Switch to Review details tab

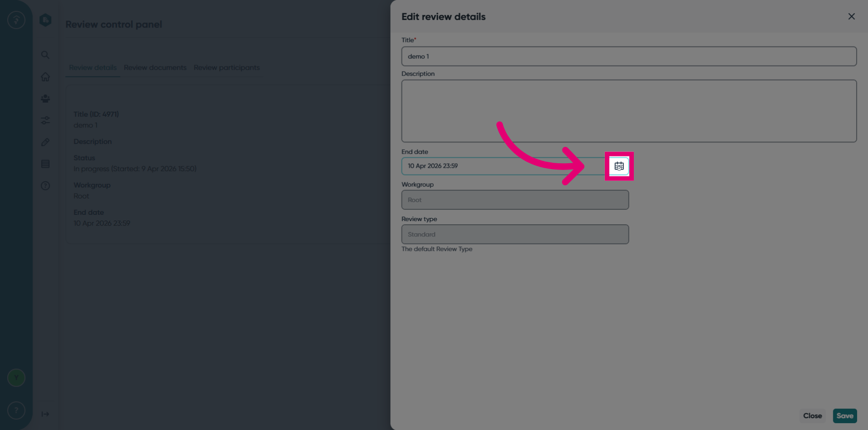click(x=93, y=67)
